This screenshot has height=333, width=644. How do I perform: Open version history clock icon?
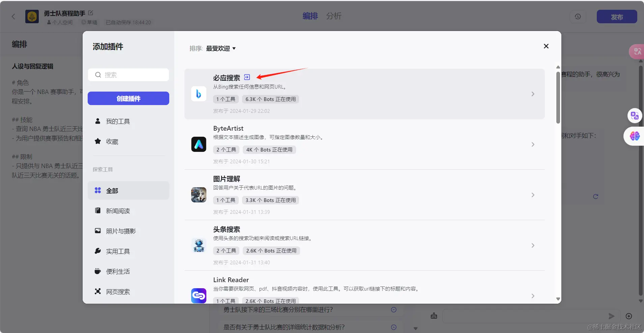pyautogui.click(x=578, y=16)
